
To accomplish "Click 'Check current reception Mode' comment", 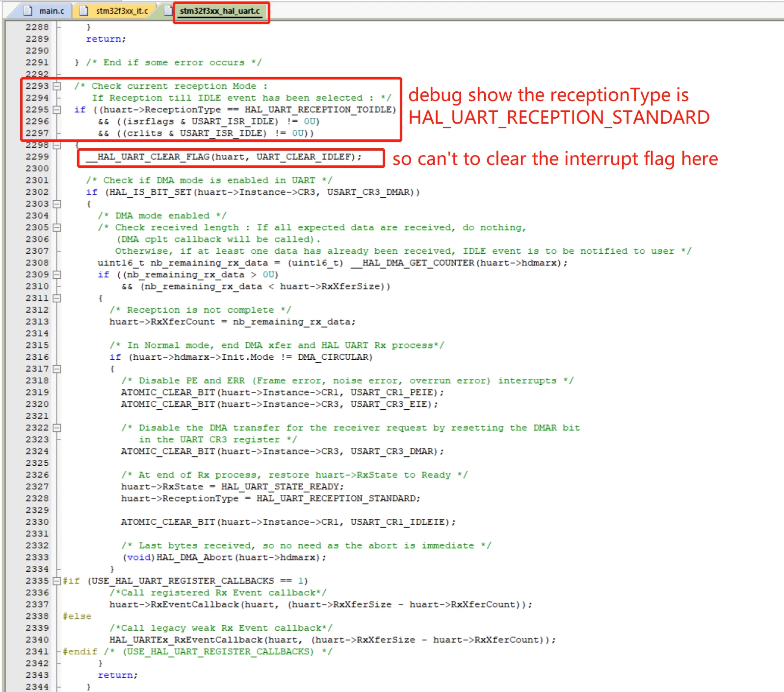I will pos(171,86).
